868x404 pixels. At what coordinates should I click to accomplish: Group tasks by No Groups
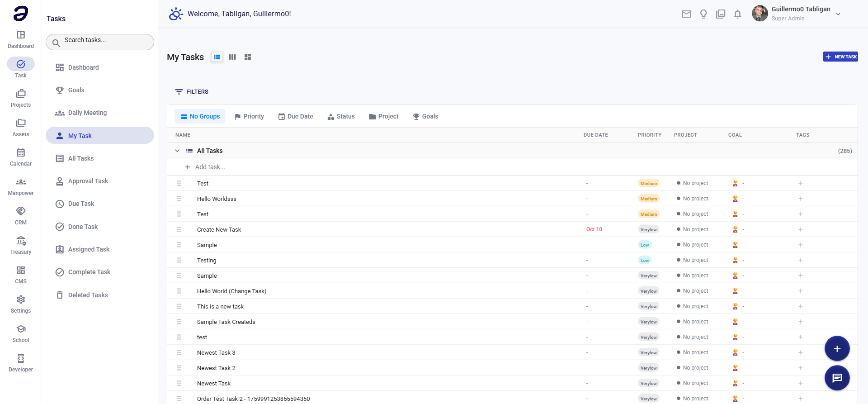tap(200, 116)
